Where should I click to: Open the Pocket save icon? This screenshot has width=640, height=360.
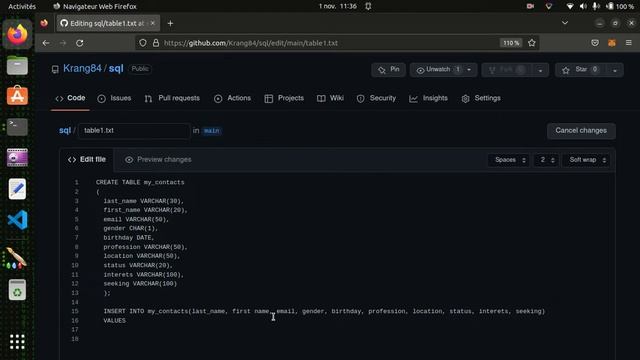point(595,43)
